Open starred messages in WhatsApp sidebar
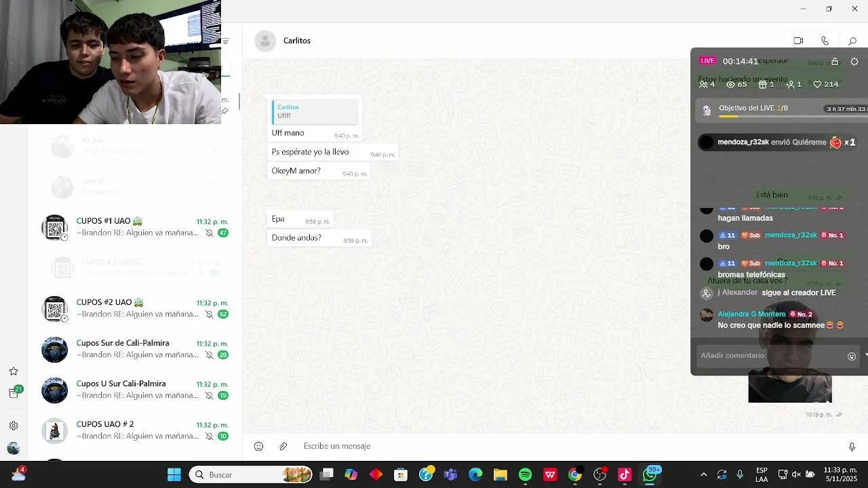Image resolution: width=868 pixels, height=488 pixels. (14, 371)
